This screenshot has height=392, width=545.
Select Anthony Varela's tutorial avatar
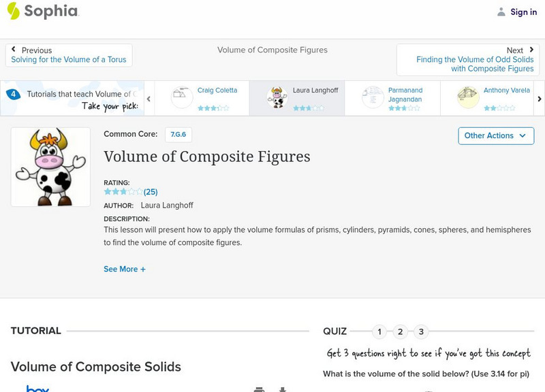tap(468, 97)
